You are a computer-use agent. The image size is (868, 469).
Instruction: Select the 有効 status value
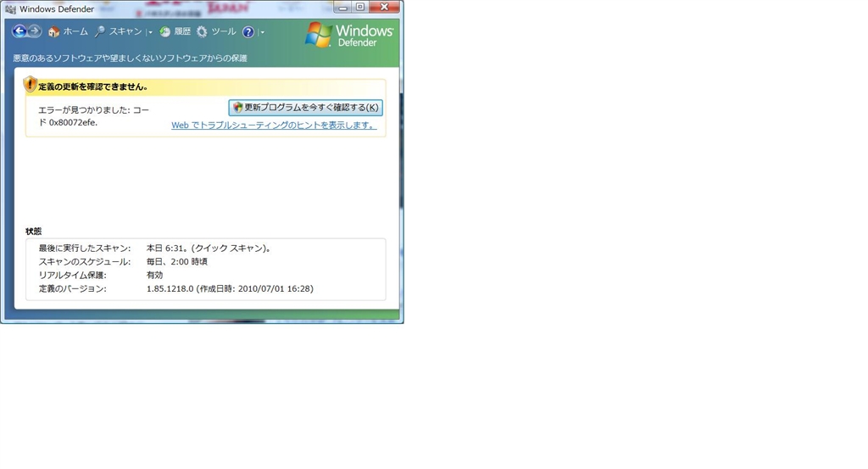coord(154,275)
